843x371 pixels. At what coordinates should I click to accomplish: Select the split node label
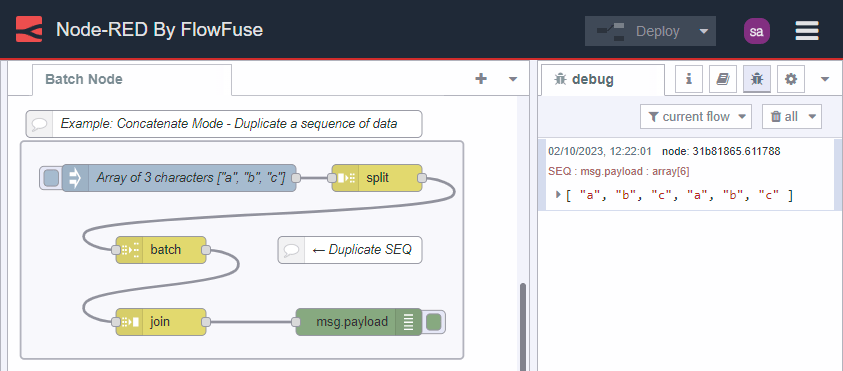(x=377, y=178)
